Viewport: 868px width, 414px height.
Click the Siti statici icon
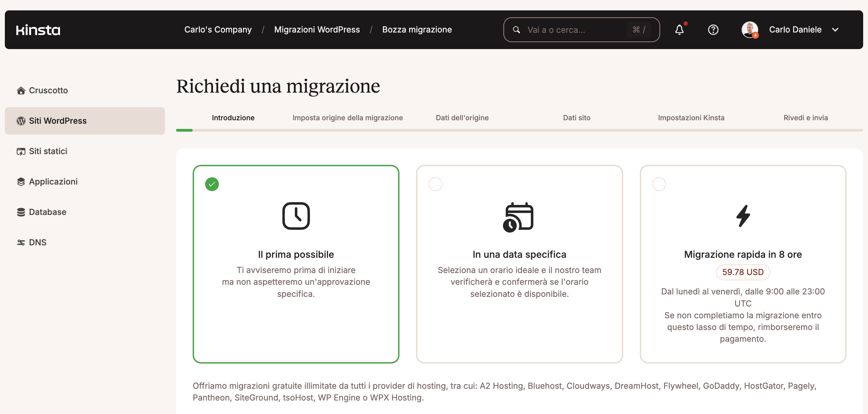[21, 151]
